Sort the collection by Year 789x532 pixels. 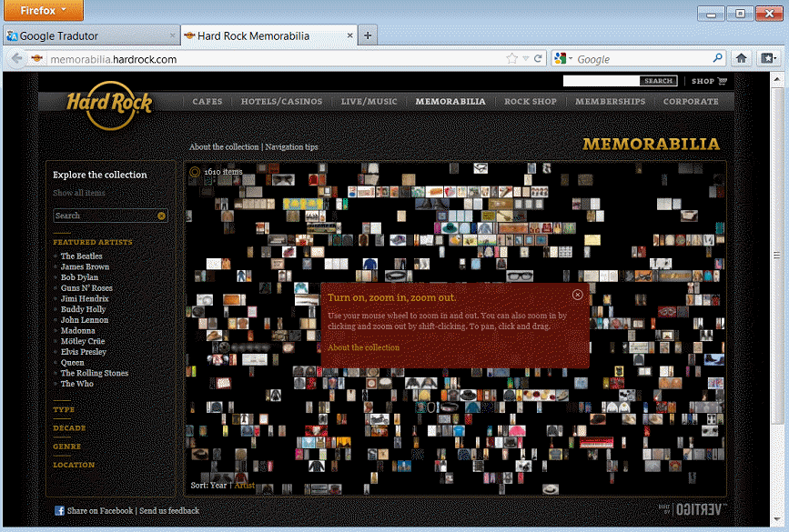pos(218,486)
